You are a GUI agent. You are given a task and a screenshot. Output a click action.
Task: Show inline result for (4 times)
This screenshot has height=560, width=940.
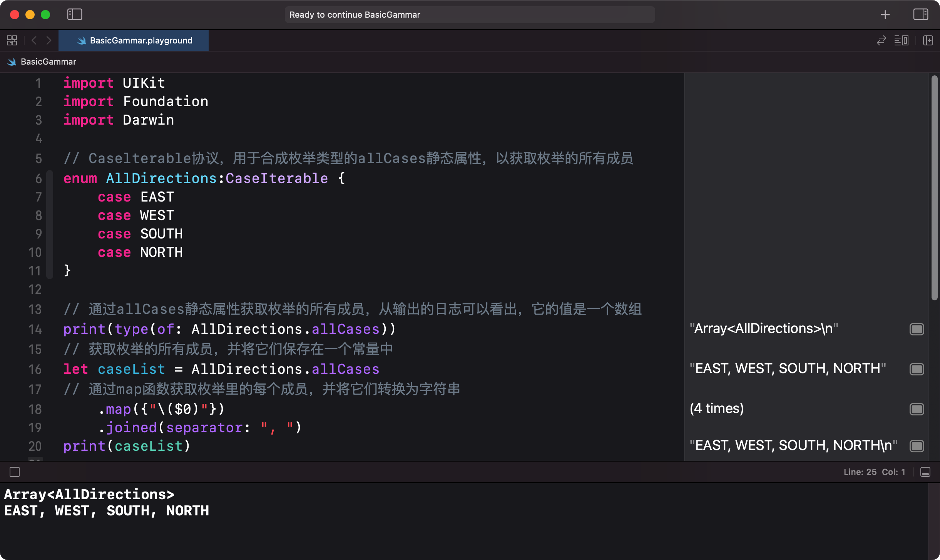(x=917, y=409)
